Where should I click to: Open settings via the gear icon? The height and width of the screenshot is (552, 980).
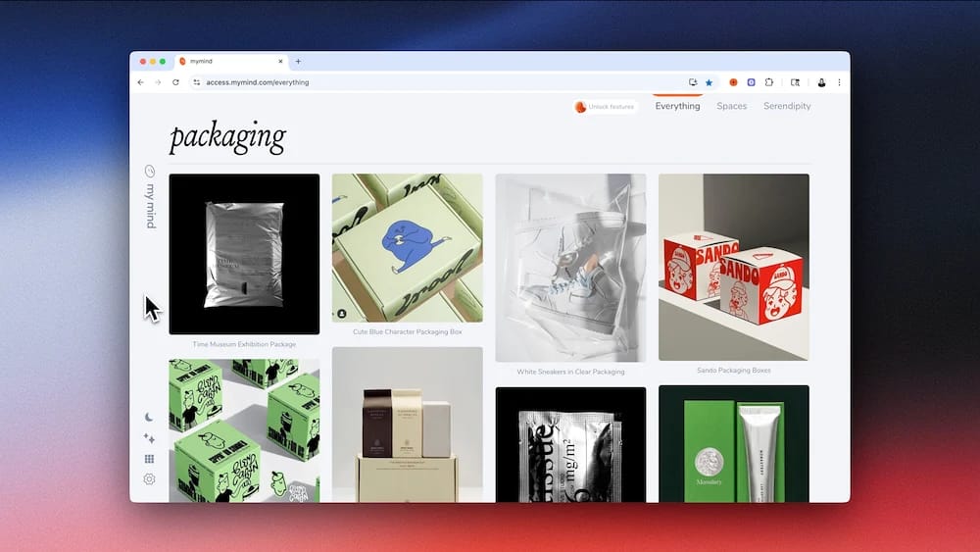(149, 479)
